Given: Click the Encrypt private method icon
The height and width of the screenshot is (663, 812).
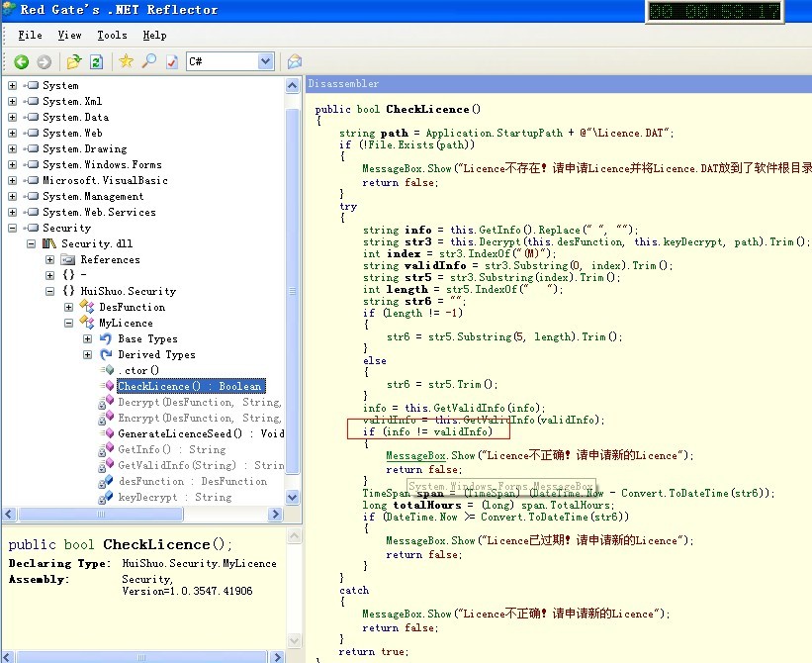Looking at the screenshot, I should coord(106,418).
